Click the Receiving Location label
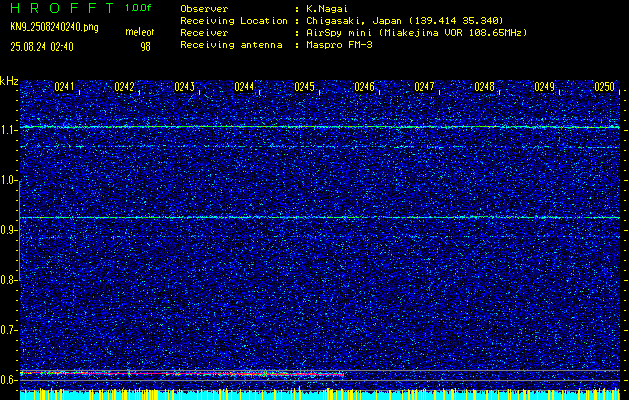 click(234, 21)
